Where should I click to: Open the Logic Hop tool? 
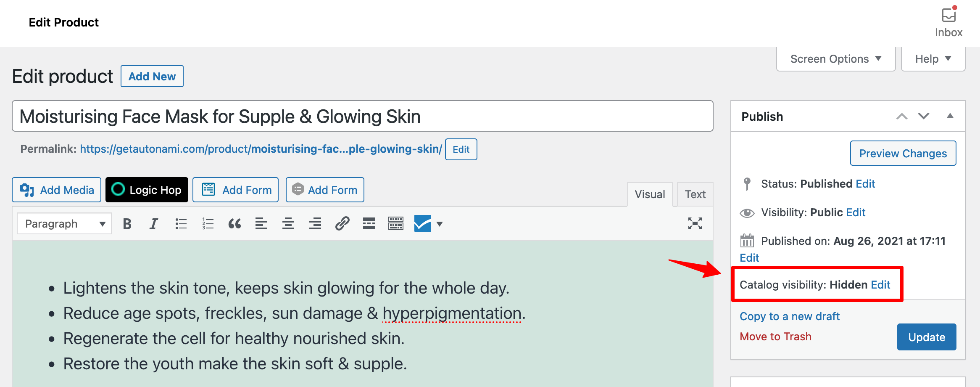(x=147, y=190)
